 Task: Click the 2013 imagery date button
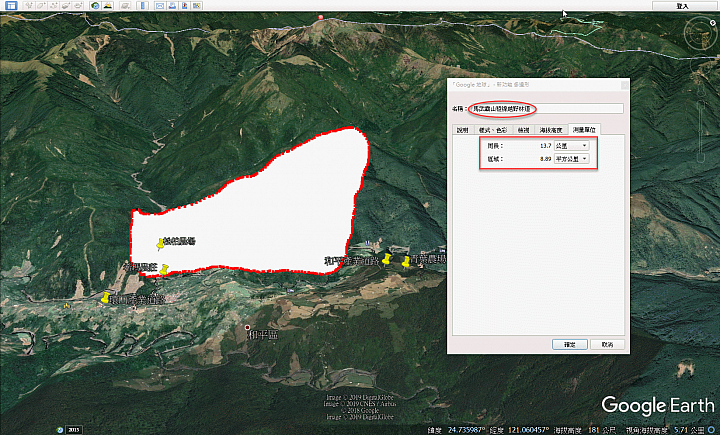pos(73,430)
